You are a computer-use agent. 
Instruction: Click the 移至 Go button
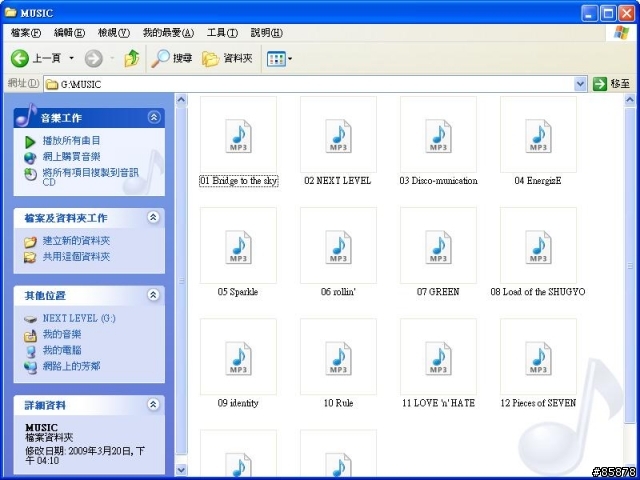tap(611, 84)
